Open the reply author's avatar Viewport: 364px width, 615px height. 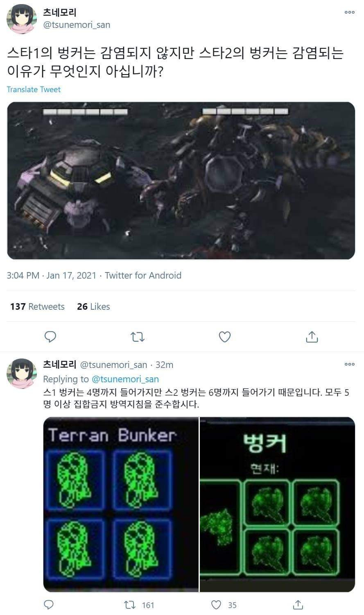20,373
